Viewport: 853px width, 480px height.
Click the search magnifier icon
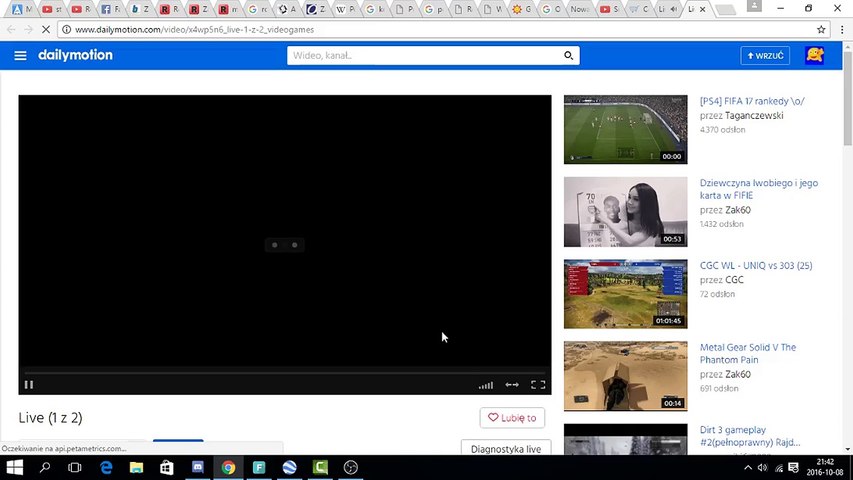(568, 56)
